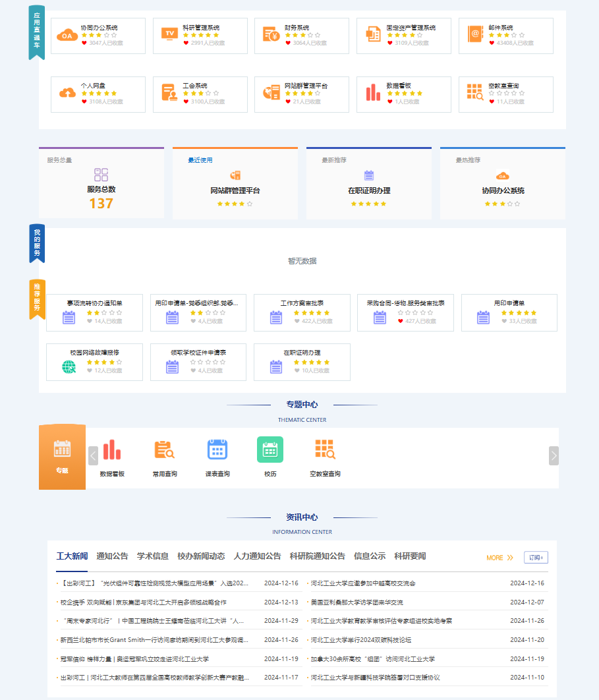Select the 课表查询 icon in 专题中心
599x700 pixels.
tap(218, 449)
